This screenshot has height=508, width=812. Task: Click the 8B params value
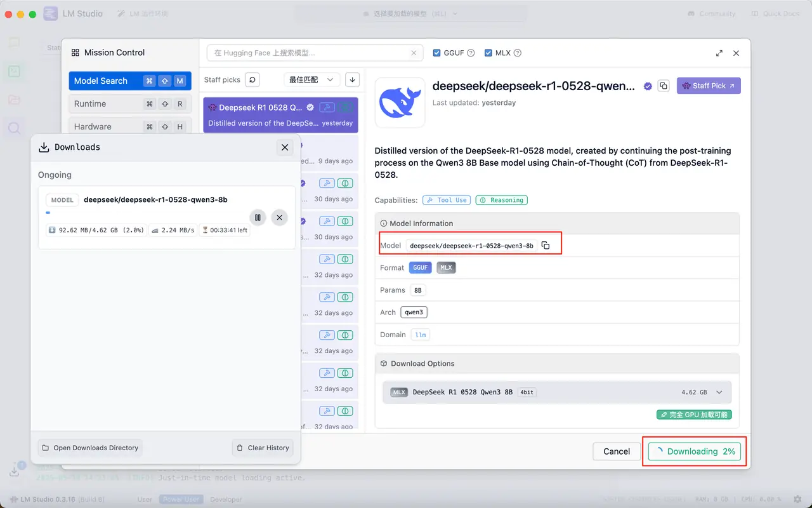pyautogui.click(x=417, y=290)
